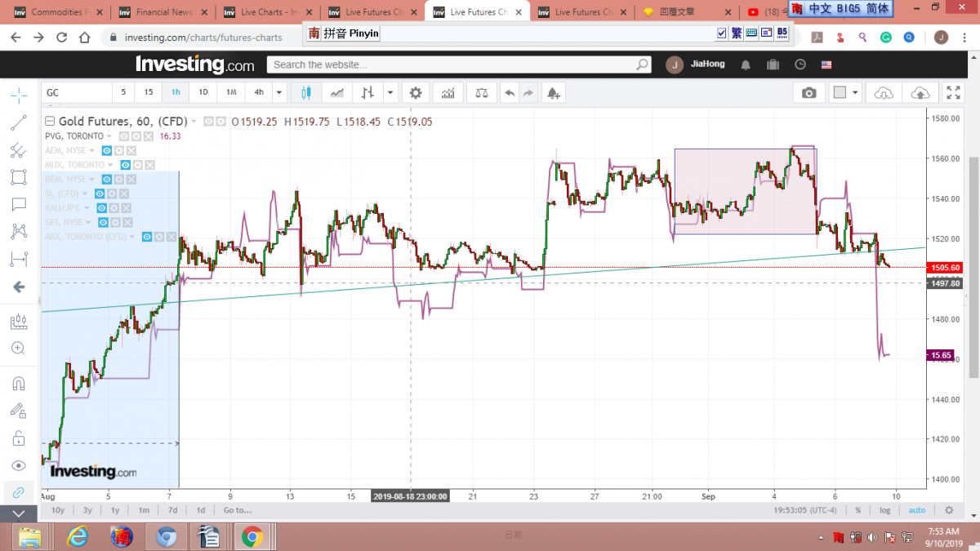Activate the magnet mode tool
The width and height of the screenshot is (980, 551).
tap(18, 383)
